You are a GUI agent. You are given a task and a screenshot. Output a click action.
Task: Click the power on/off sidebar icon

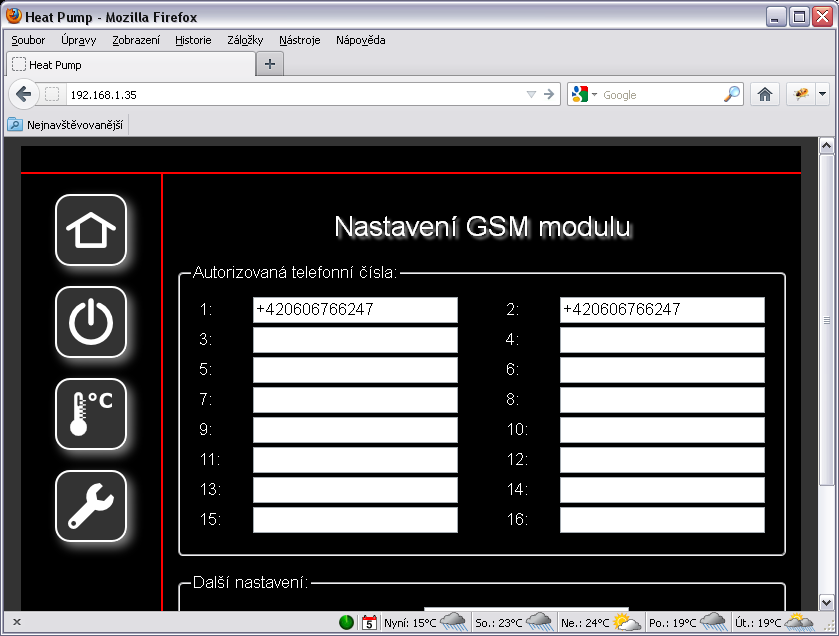pyautogui.click(x=91, y=322)
